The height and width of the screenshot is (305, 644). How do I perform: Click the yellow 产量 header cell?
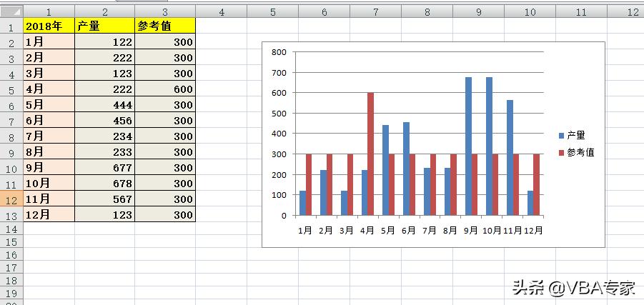[104, 26]
